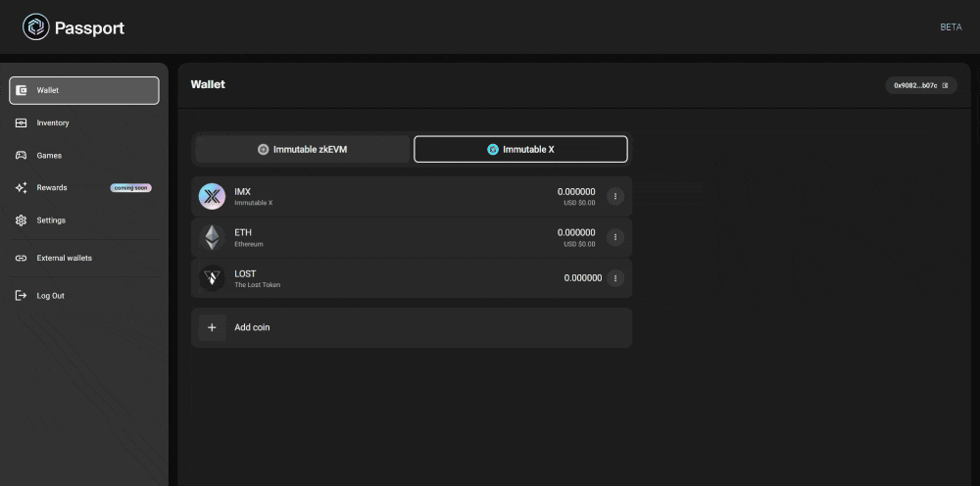Click the Rewards sparkle icon
Screen dimensions: 980x486
[x=22, y=187]
